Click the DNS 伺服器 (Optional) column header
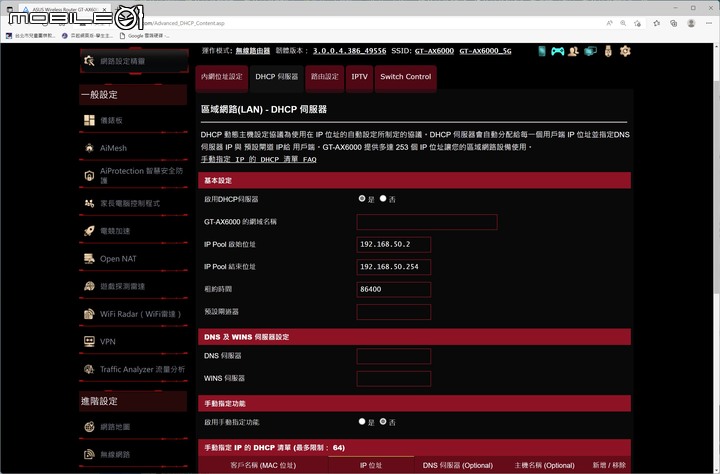The image size is (720, 474). coord(458,465)
